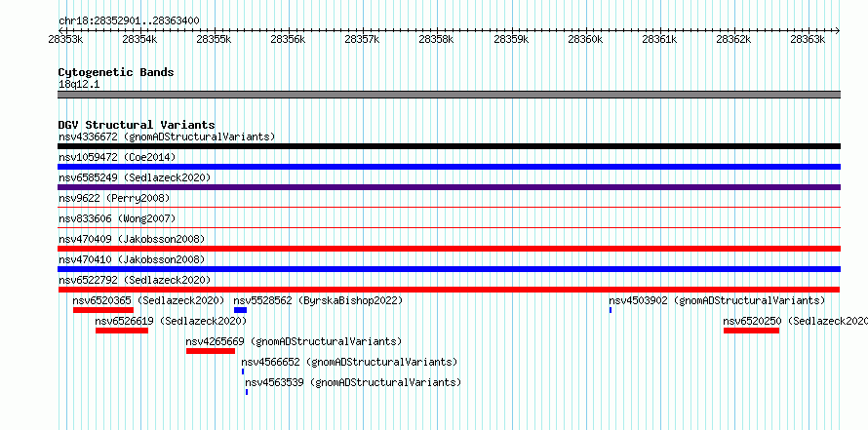Open the nsv4503902 gnomAD variant label
The image size is (868, 430).
[718, 300]
